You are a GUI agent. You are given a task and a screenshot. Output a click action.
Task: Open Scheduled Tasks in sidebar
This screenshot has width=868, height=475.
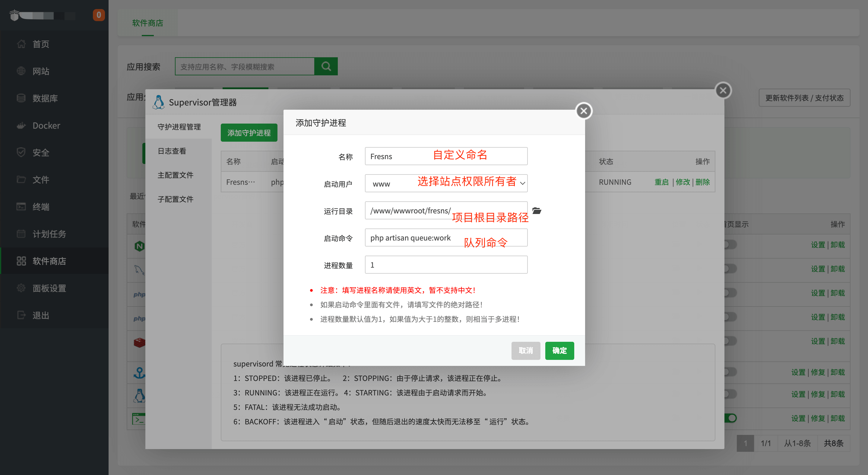tap(54, 234)
